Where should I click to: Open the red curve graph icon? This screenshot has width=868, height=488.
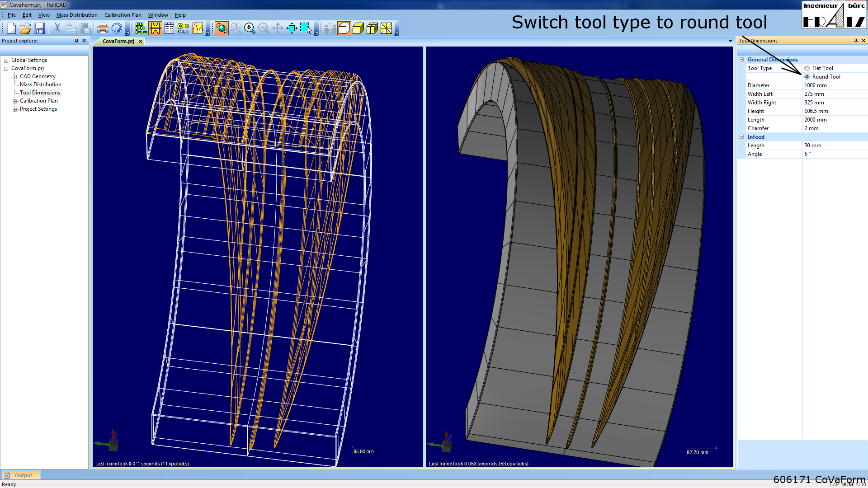(198, 28)
